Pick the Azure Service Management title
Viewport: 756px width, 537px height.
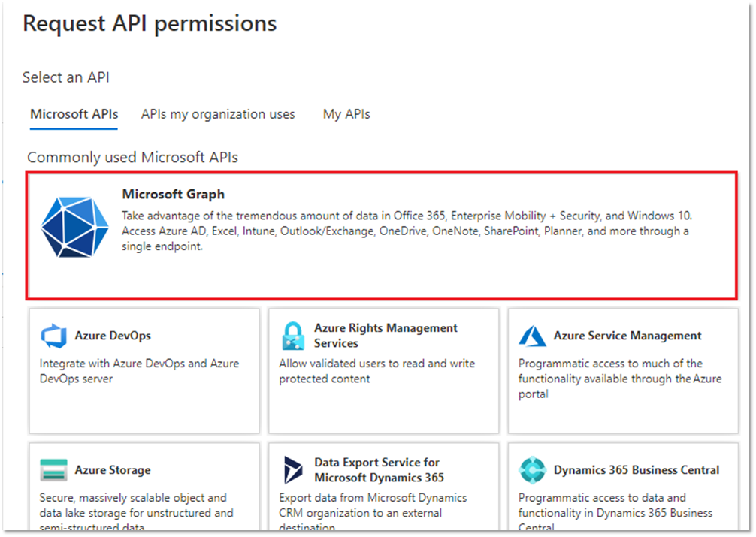pyautogui.click(x=627, y=336)
